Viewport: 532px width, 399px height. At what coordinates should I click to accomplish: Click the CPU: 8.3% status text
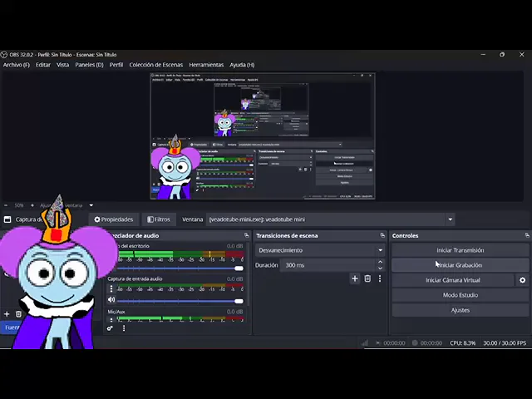[x=463, y=343]
